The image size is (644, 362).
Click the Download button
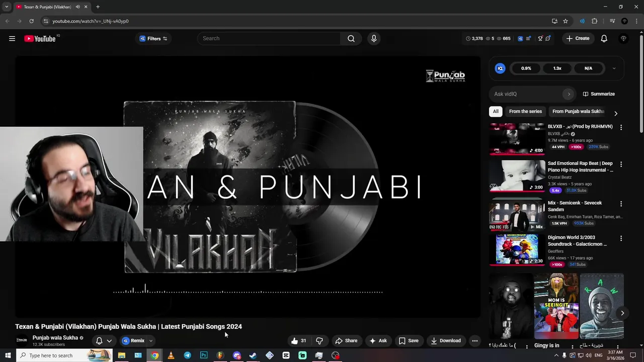[446, 341]
